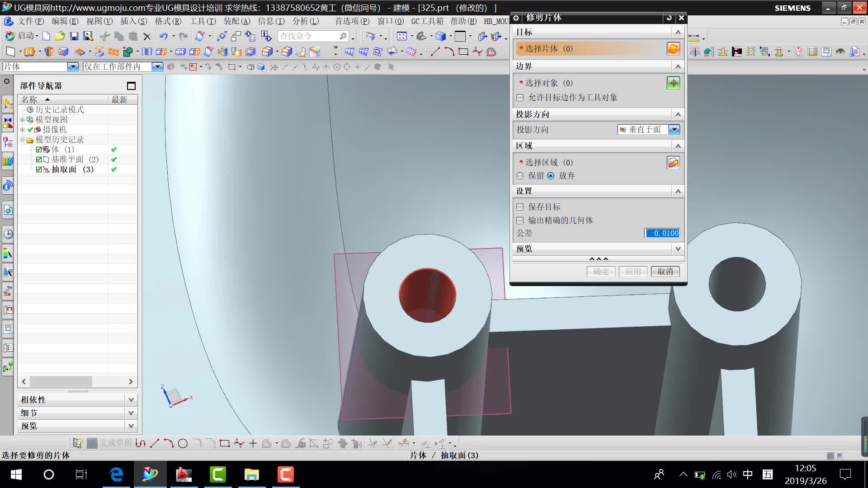Enable allow target edges as tool objects
Image resolution: width=868 pixels, height=488 pixels.
(x=520, y=98)
